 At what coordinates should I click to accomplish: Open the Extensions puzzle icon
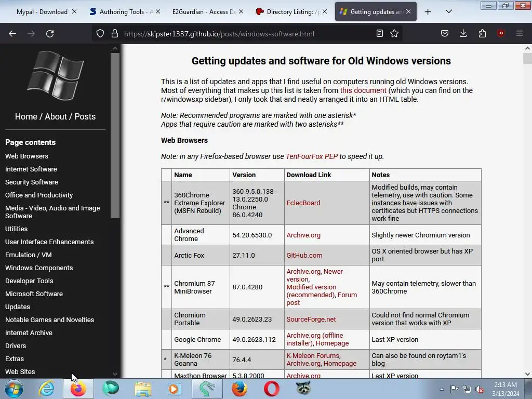point(482,33)
